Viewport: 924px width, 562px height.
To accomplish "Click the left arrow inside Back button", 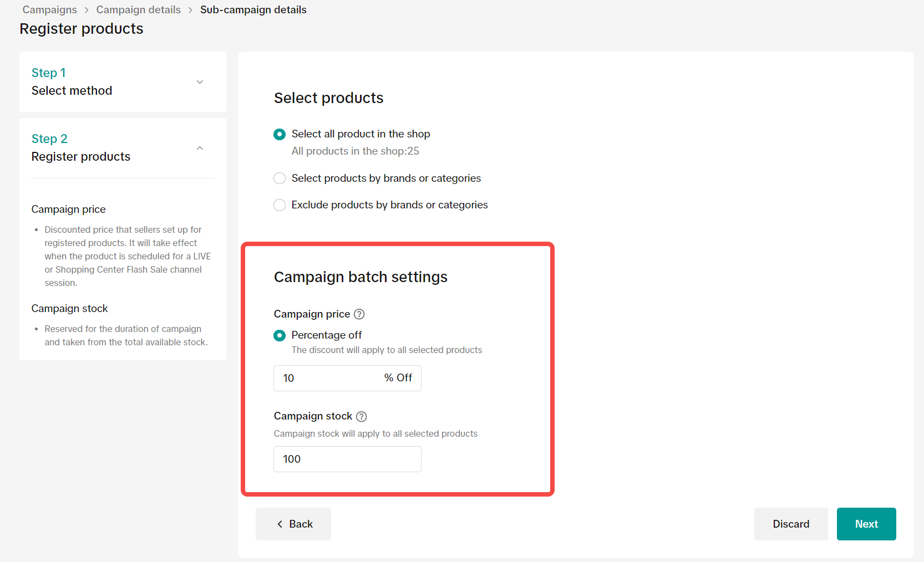I will click(x=280, y=524).
